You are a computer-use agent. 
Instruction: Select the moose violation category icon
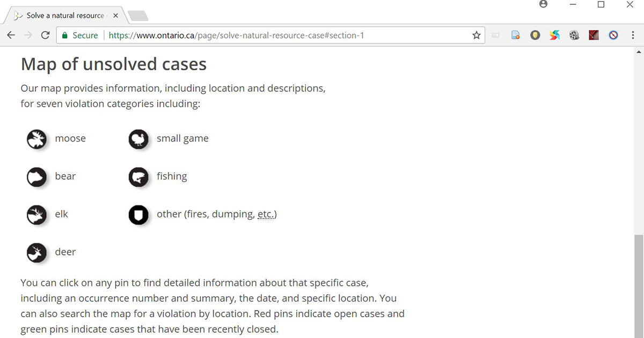[36, 138]
